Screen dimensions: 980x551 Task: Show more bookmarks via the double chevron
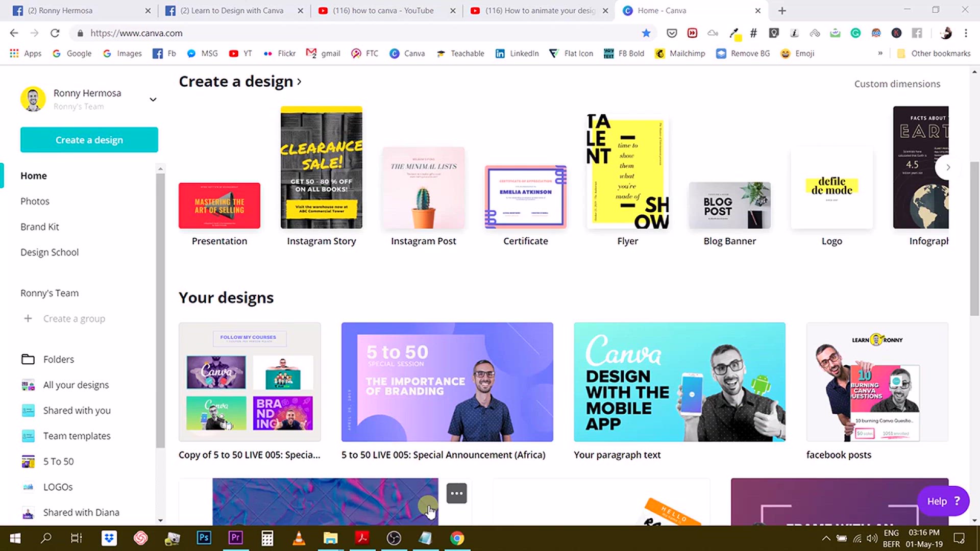click(x=880, y=54)
